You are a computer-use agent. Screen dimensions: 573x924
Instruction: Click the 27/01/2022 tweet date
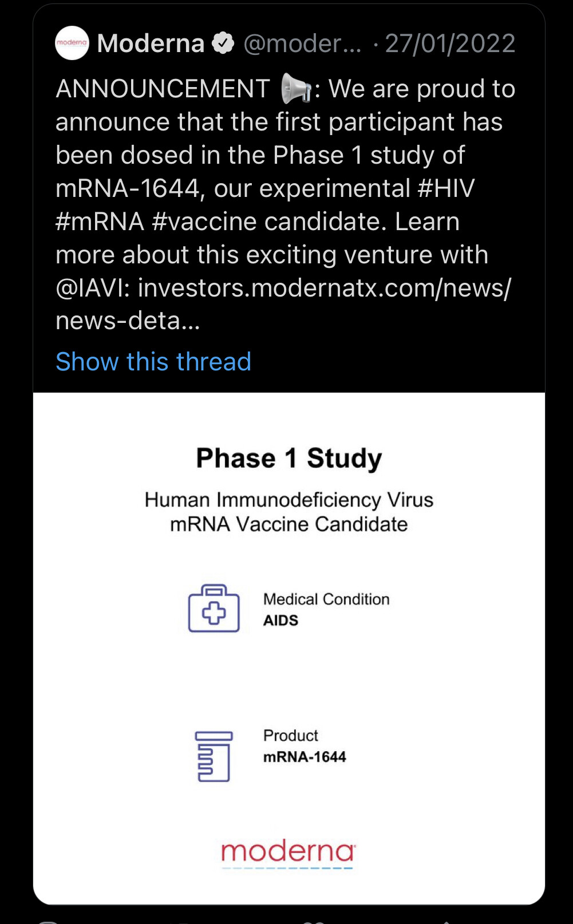pyautogui.click(x=450, y=44)
